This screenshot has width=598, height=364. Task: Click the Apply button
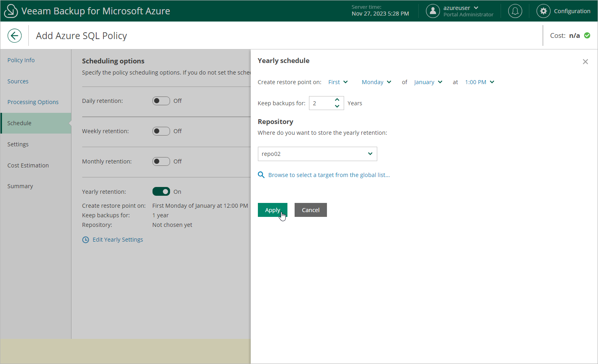(273, 210)
